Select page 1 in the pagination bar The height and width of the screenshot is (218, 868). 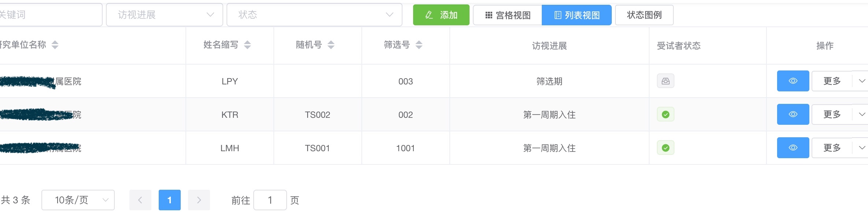point(169,200)
